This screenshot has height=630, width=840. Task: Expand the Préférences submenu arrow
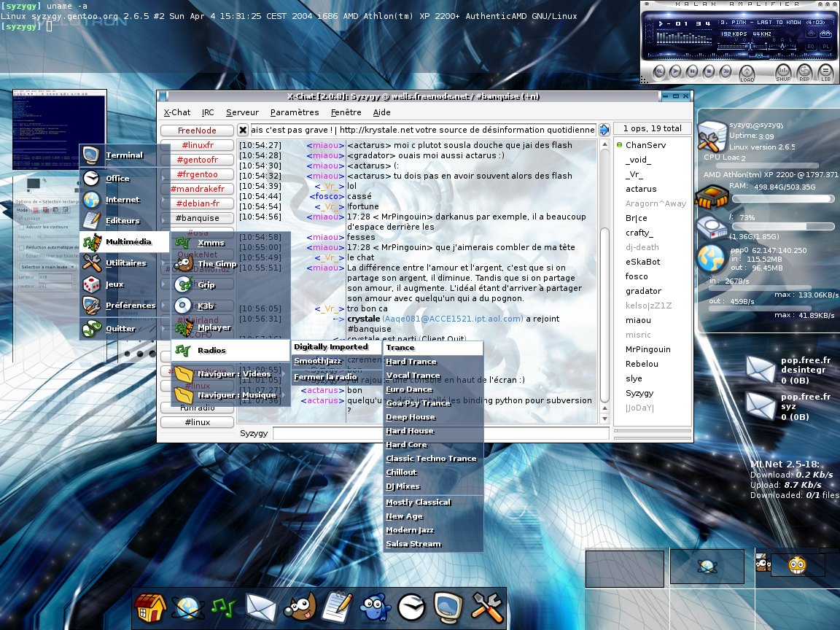point(163,305)
